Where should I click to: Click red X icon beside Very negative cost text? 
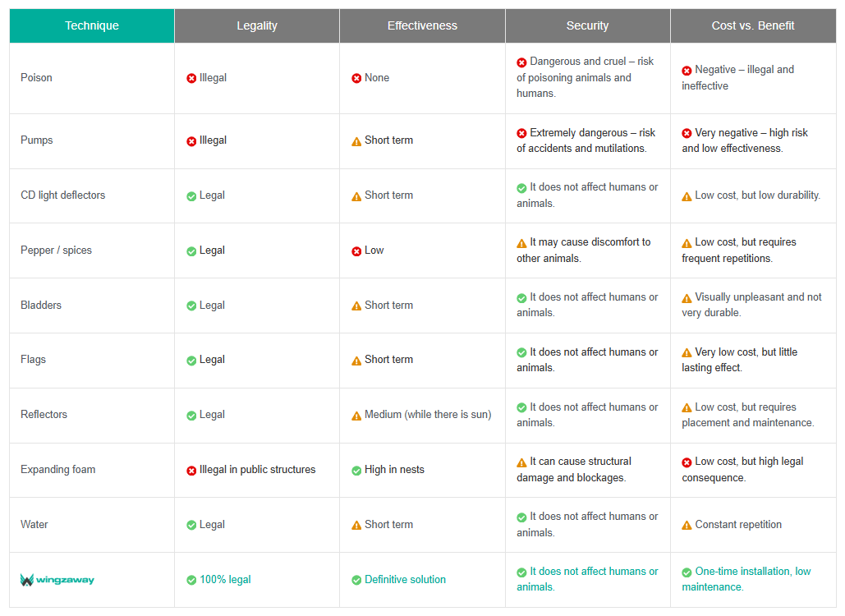687,133
